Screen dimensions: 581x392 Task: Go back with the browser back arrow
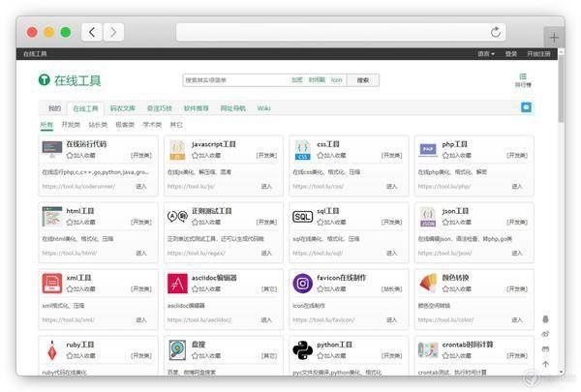click(x=92, y=32)
